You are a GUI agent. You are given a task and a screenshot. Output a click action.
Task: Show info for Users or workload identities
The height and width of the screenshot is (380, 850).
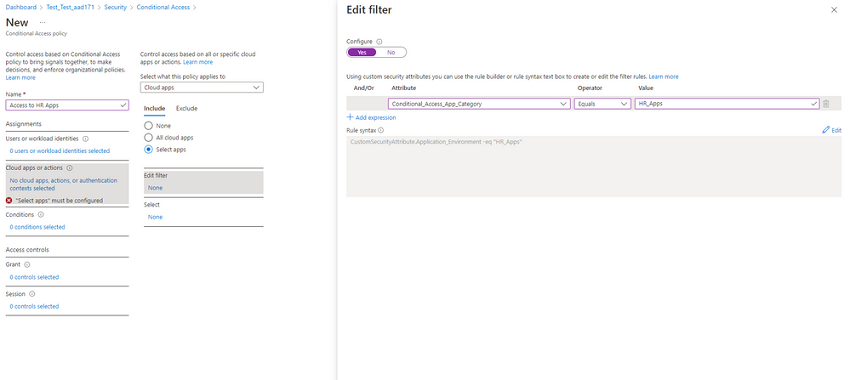point(86,139)
